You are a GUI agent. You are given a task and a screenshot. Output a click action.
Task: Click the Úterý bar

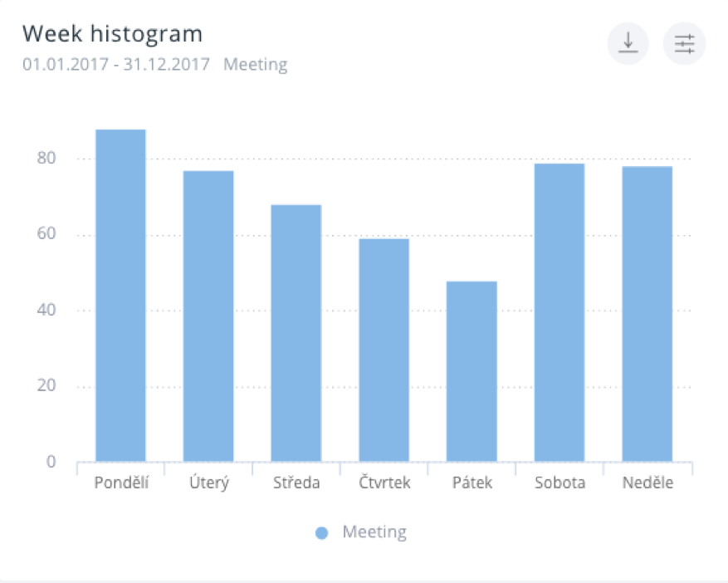pyautogui.click(x=208, y=316)
